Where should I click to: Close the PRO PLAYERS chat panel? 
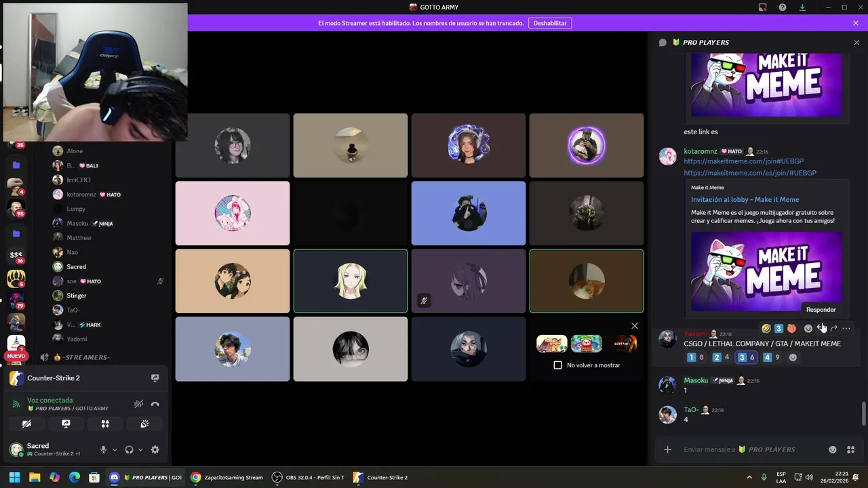pyautogui.click(x=856, y=42)
